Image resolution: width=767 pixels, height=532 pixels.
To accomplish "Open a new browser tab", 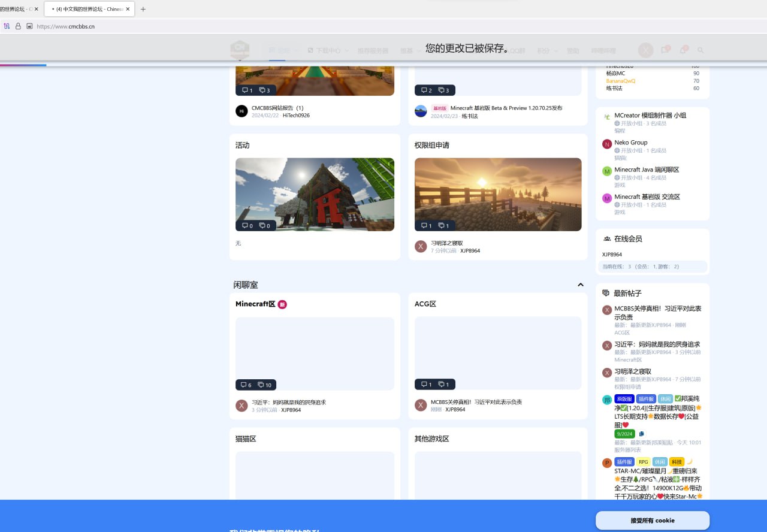I will click(143, 9).
